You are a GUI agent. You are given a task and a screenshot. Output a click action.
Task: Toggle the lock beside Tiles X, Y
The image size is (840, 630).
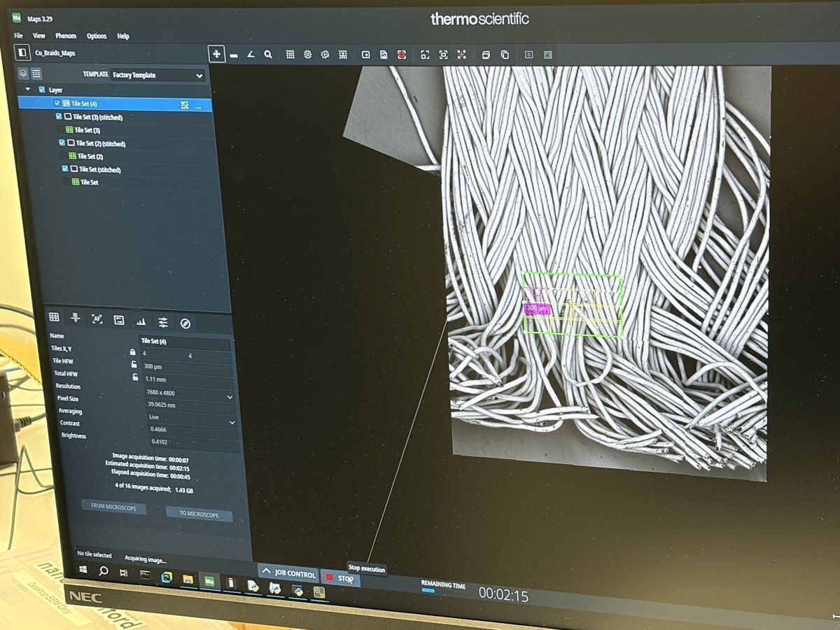tap(132, 351)
